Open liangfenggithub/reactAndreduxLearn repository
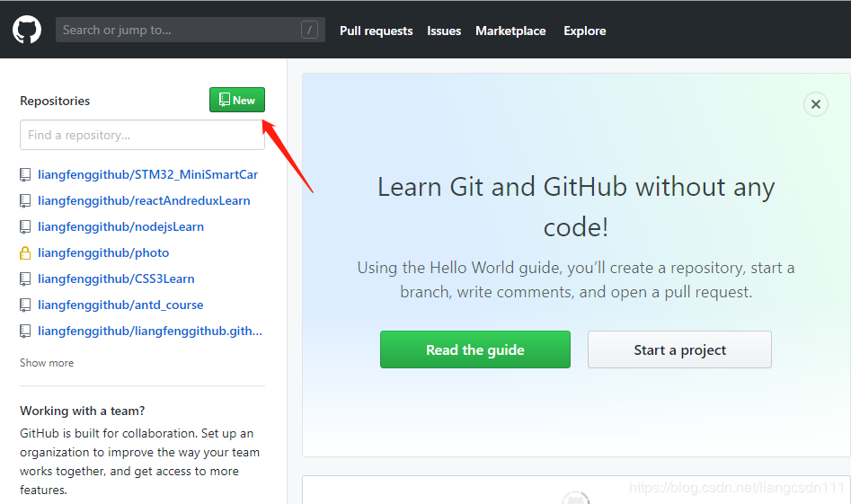The height and width of the screenshot is (504, 851). pyautogui.click(x=144, y=200)
